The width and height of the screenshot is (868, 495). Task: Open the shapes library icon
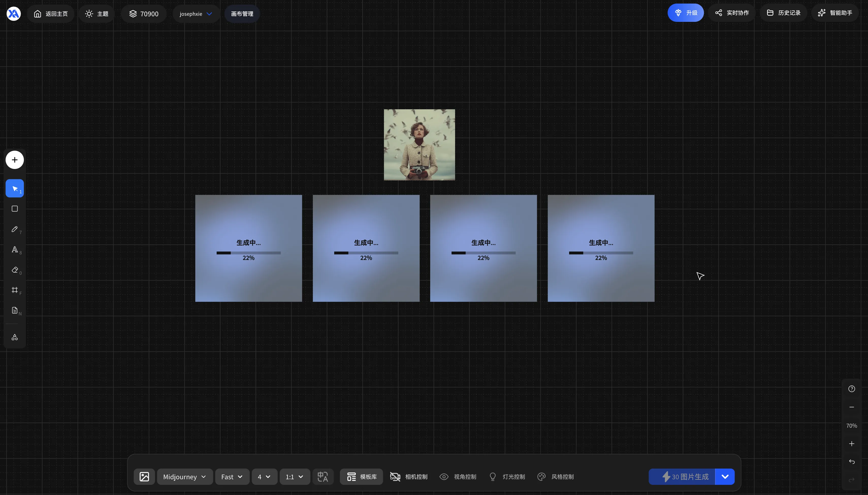point(15,337)
